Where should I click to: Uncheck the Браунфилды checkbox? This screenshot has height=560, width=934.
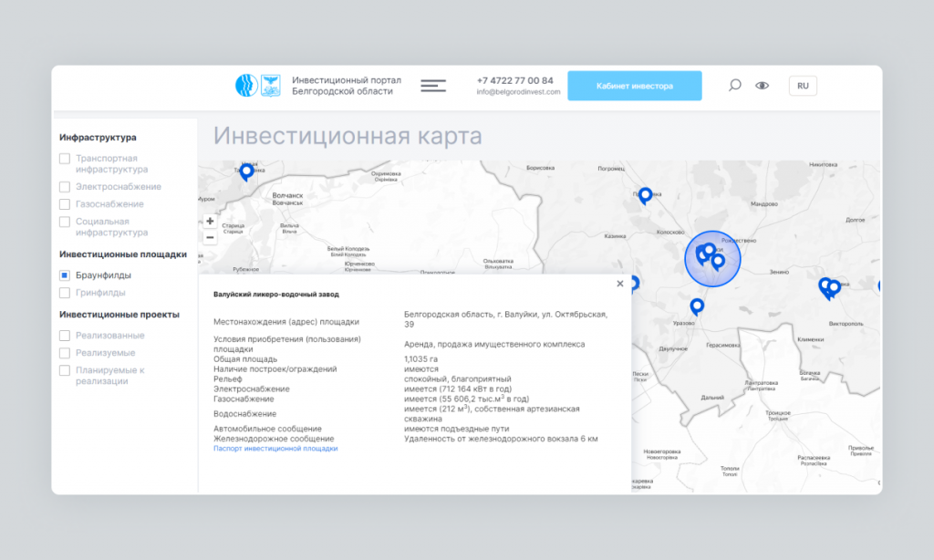65,275
